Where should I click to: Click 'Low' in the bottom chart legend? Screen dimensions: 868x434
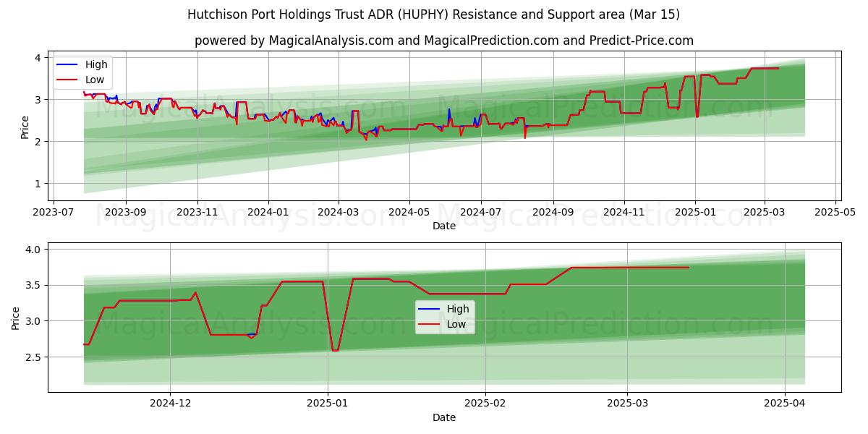pos(456,324)
